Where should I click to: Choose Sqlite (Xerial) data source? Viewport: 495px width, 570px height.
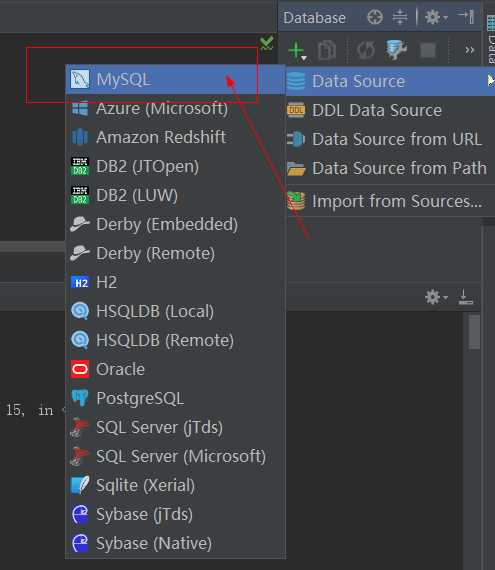tap(175, 485)
